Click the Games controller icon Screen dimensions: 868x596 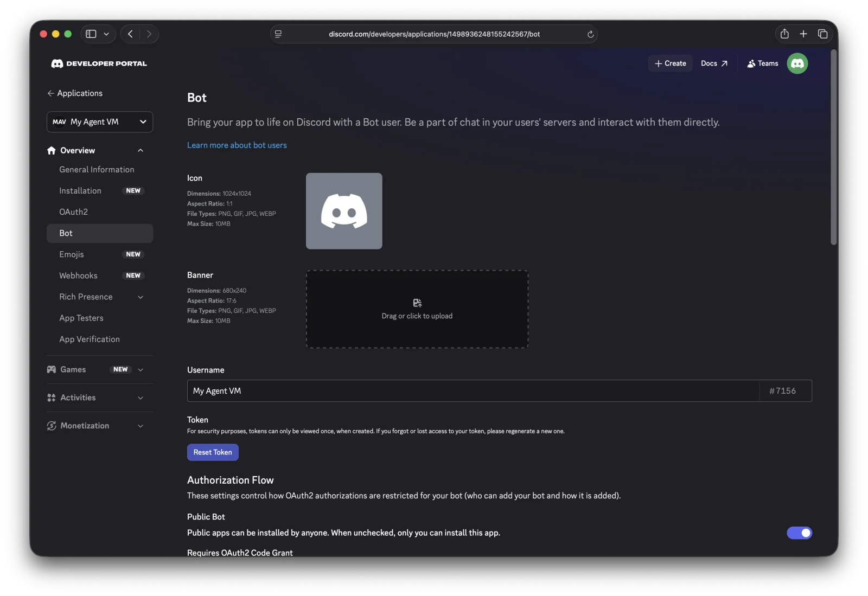[52, 369]
